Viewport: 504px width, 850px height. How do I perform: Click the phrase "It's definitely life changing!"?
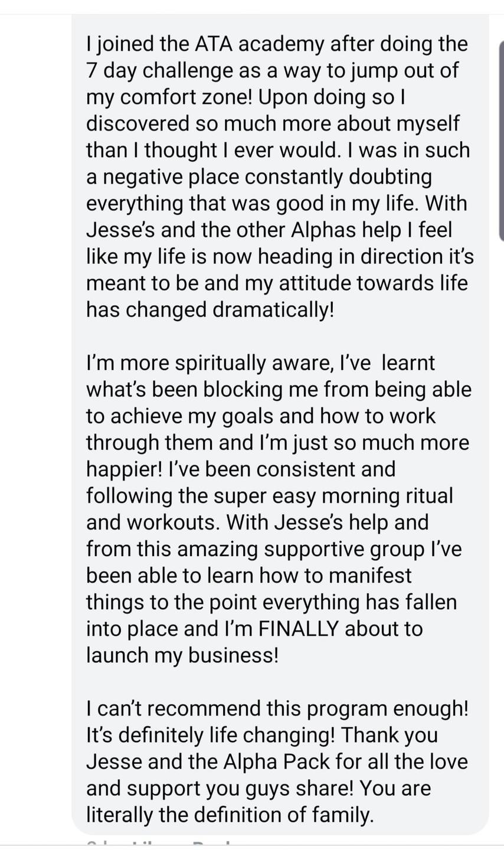coord(211,735)
